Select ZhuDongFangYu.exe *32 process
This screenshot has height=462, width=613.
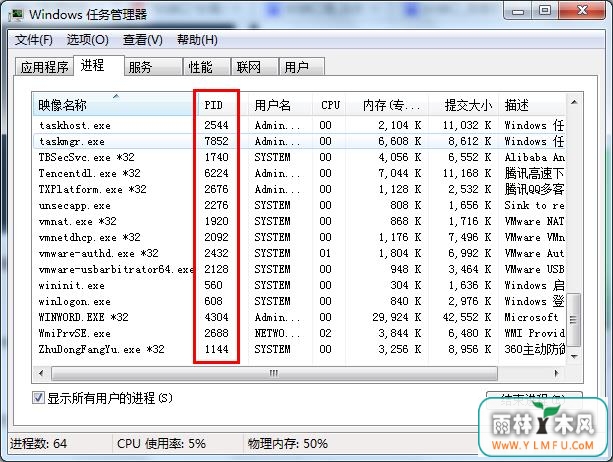click(x=299, y=349)
